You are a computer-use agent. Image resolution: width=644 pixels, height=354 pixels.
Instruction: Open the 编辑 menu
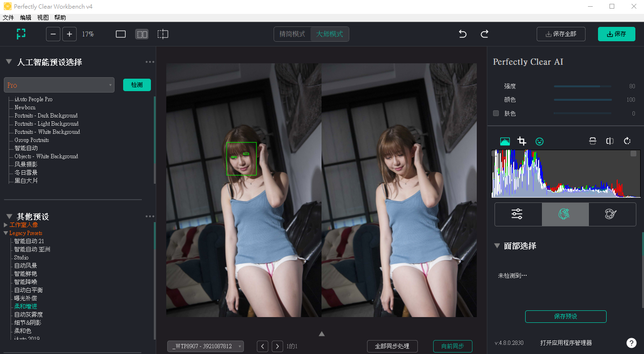(25, 17)
